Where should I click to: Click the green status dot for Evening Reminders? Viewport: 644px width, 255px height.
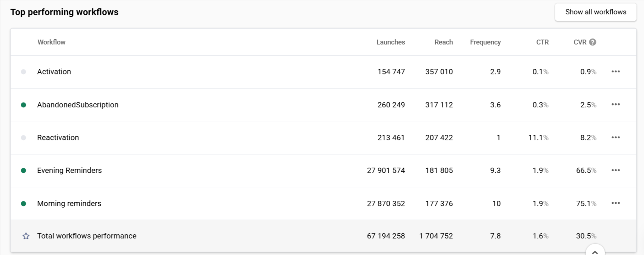coord(23,171)
